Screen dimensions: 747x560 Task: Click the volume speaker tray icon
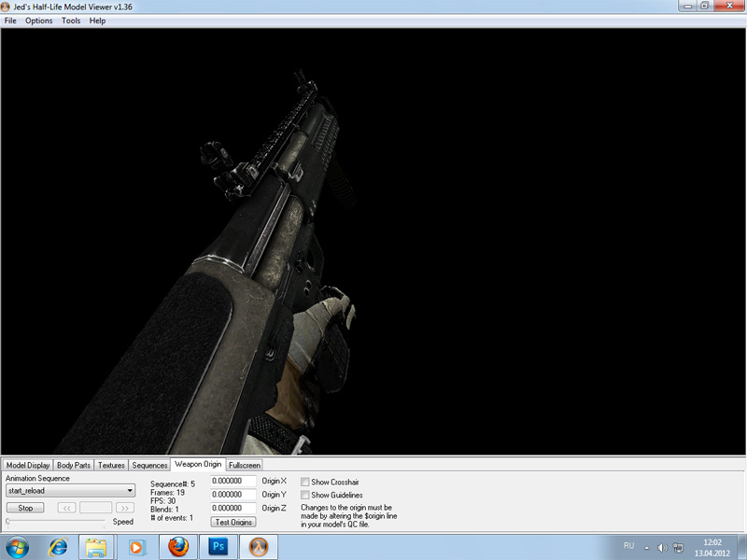661,546
